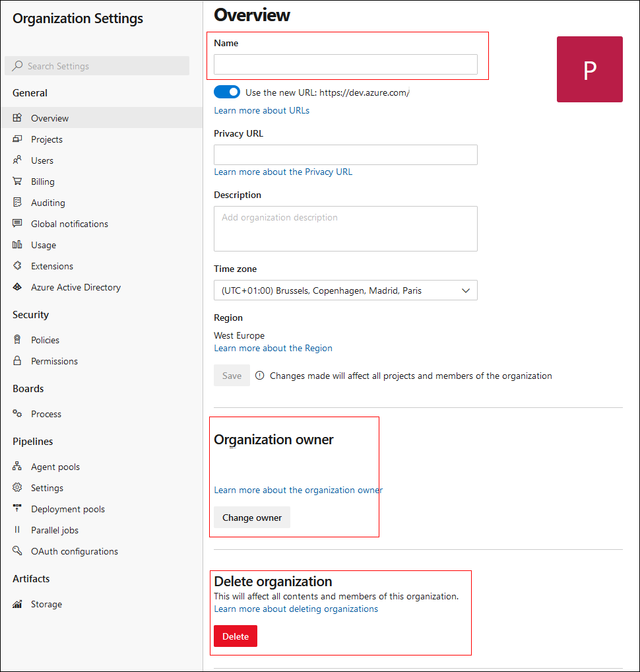
Task: Click the Global notifications chat icon
Action: [17, 223]
